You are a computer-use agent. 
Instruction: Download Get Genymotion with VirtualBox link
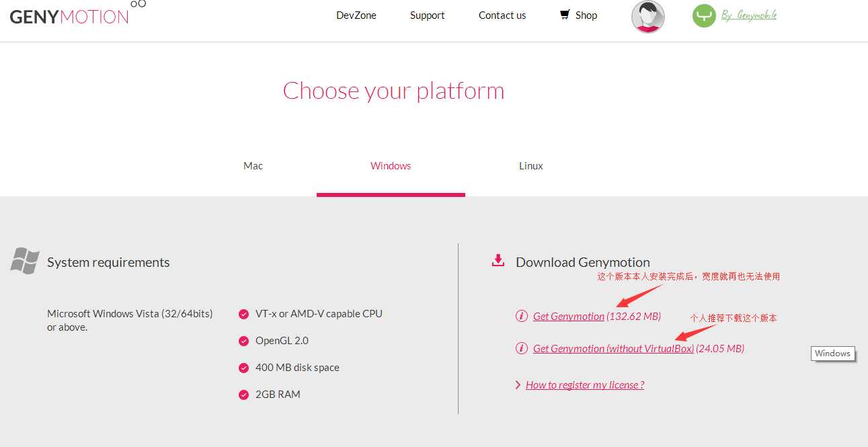point(569,316)
